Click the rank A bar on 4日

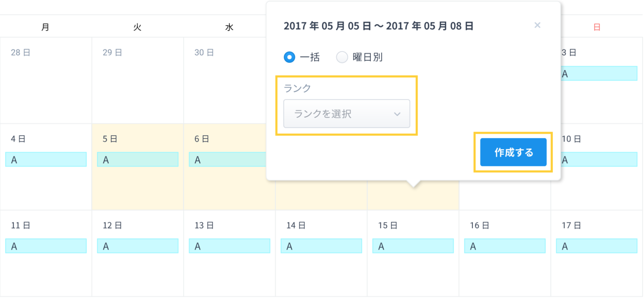[x=46, y=160]
